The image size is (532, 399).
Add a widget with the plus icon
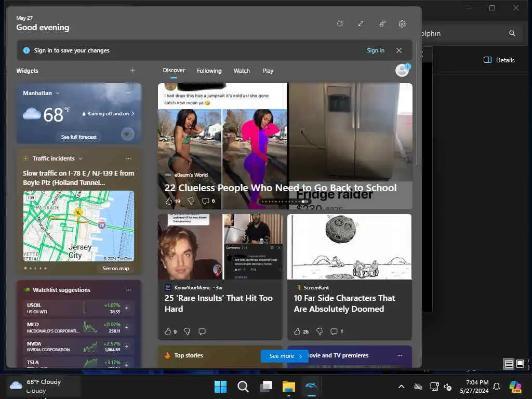[132, 70]
